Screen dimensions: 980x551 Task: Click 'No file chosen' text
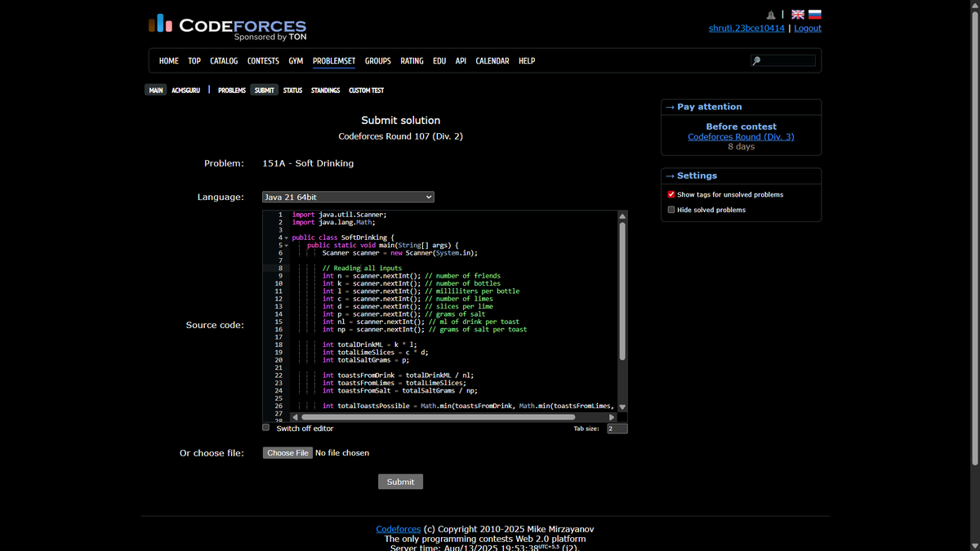click(x=342, y=452)
